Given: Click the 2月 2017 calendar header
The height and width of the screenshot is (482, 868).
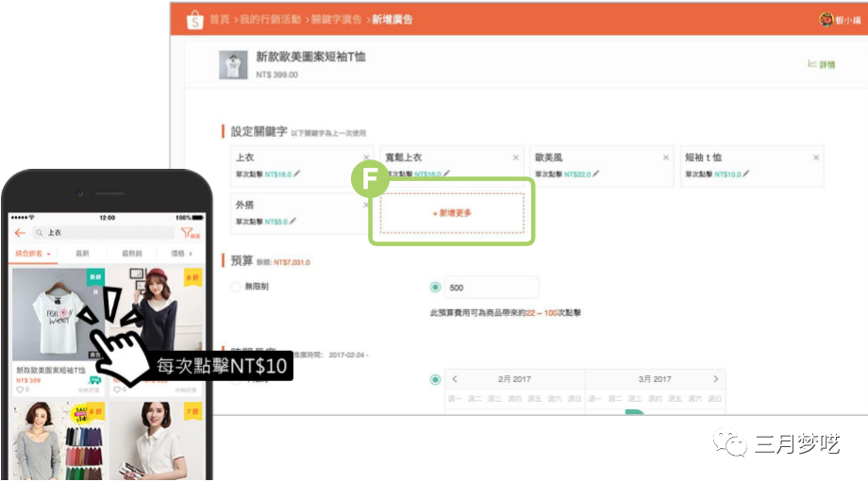Looking at the screenshot, I should point(514,379).
